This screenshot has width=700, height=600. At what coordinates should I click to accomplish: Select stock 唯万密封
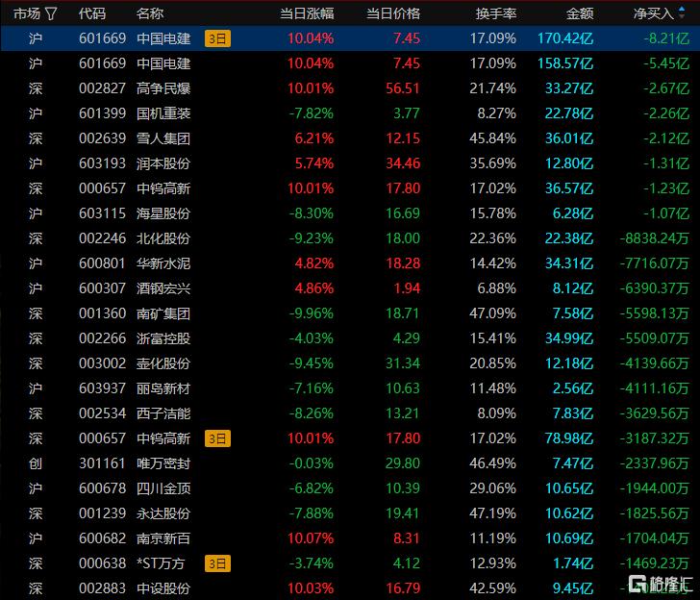pyautogui.click(x=163, y=463)
